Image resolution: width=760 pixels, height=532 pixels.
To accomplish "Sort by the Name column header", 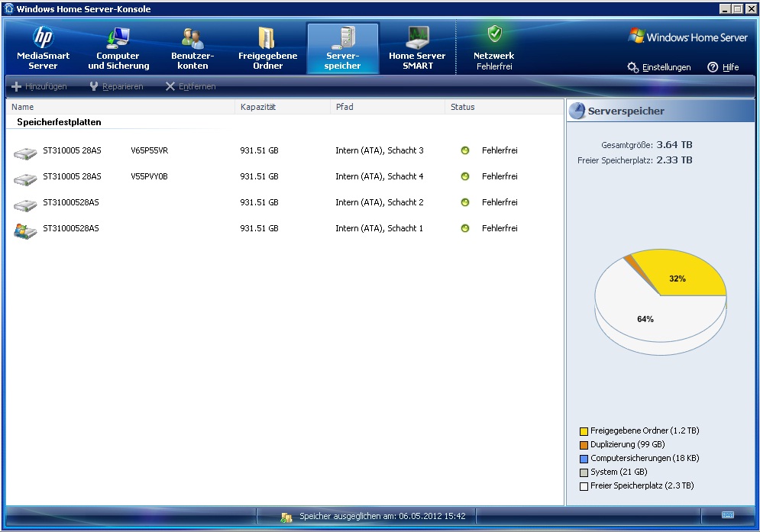I will click(x=120, y=107).
